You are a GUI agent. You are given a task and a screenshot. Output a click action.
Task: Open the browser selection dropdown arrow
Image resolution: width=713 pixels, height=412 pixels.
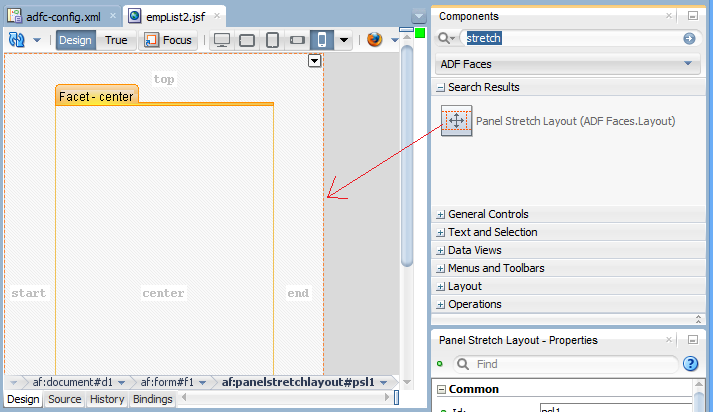[394, 40]
